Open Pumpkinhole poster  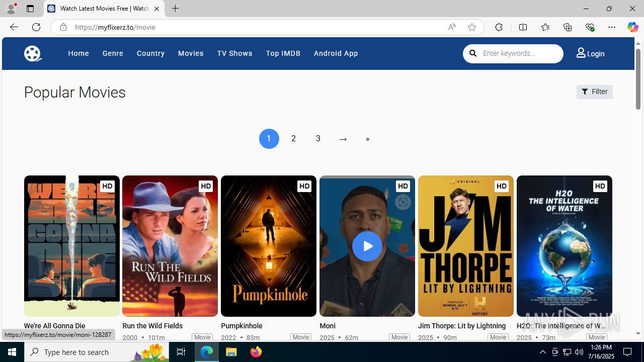tap(269, 246)
